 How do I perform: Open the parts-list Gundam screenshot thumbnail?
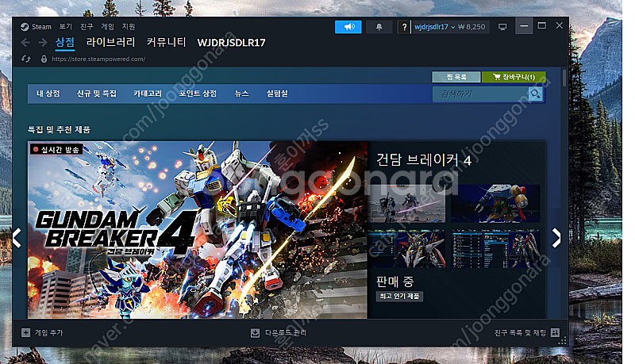(x=495, y=248)
